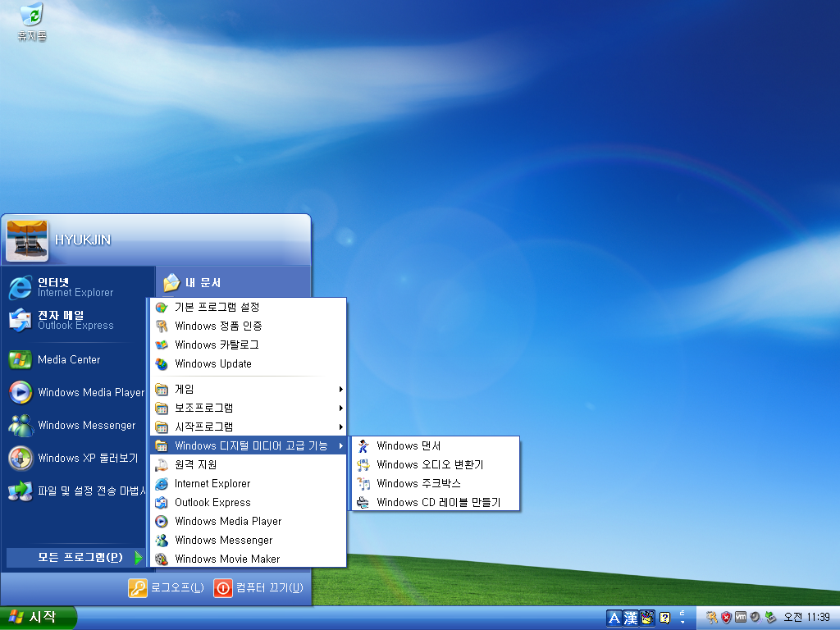Click Windows Media Player icon in programs list
The height and width of the screenshot is (630, 840).
pyautogui.click(x=162, y=521)
